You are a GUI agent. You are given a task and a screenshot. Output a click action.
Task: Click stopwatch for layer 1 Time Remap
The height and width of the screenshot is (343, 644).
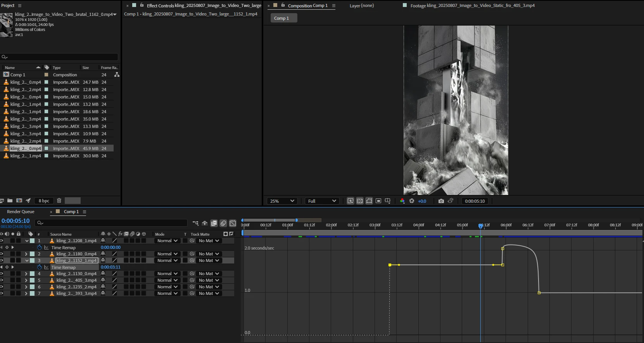coord(39,247)
